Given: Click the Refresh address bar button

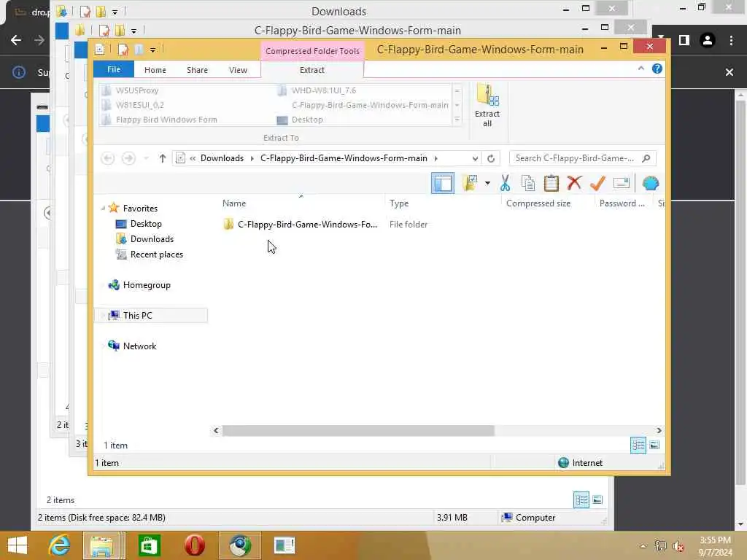Looking at the screenshot, I should (x=491, y=158).
